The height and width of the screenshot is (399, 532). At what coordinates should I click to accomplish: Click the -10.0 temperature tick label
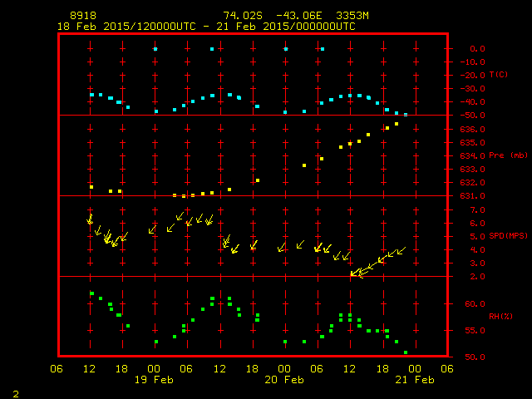coord(473,62)
